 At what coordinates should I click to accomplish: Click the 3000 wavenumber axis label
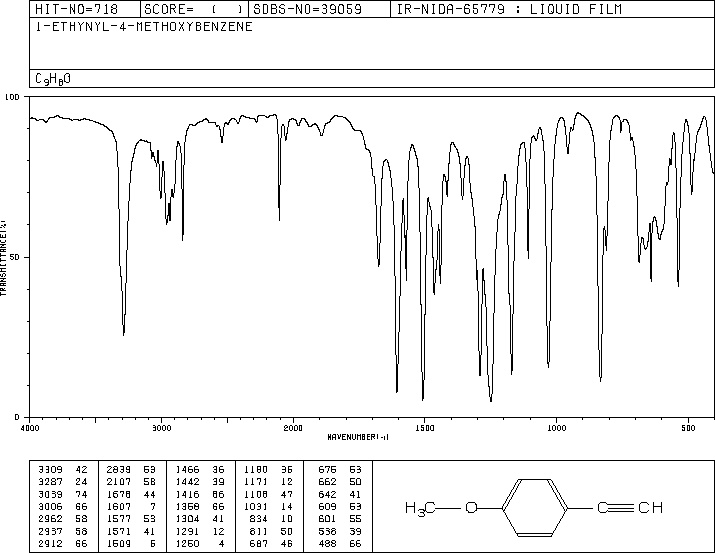(x=161, y=428)
